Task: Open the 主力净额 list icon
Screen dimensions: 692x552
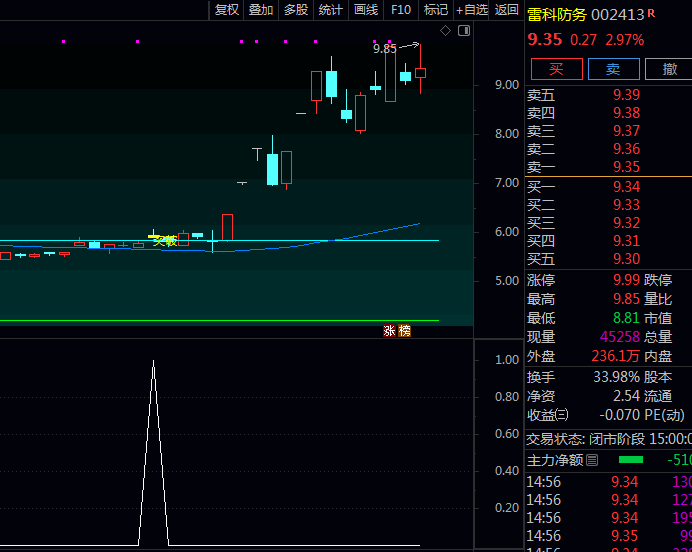Action: click(592, 460)
